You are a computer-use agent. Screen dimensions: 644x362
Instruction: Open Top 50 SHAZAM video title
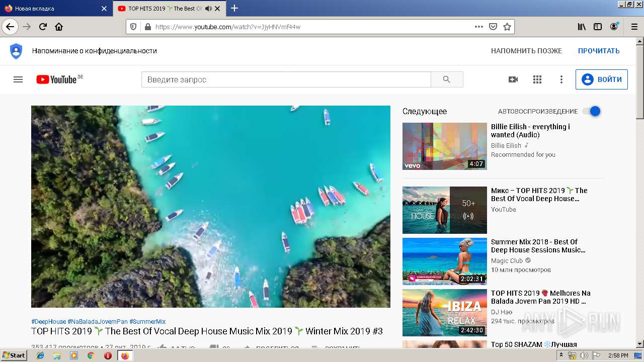534,344
